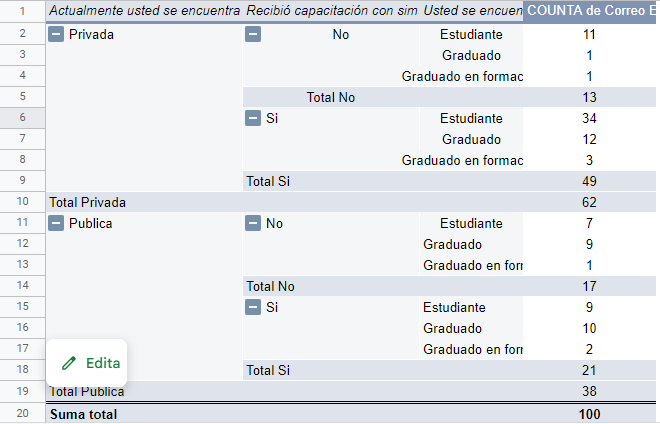Collapse the Si subgroup under Publica

[253, 307]
